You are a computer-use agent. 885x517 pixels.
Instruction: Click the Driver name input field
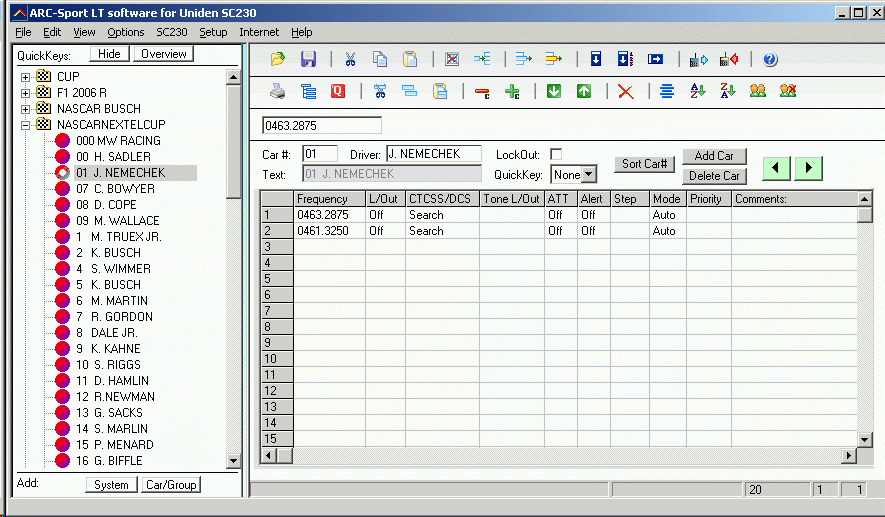click(433, 154)
